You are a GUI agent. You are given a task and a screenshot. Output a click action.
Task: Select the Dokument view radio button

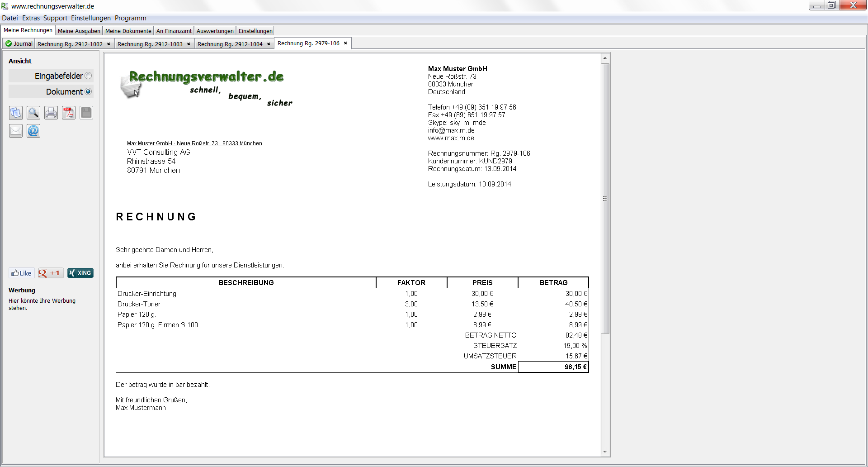click(88, 92)
